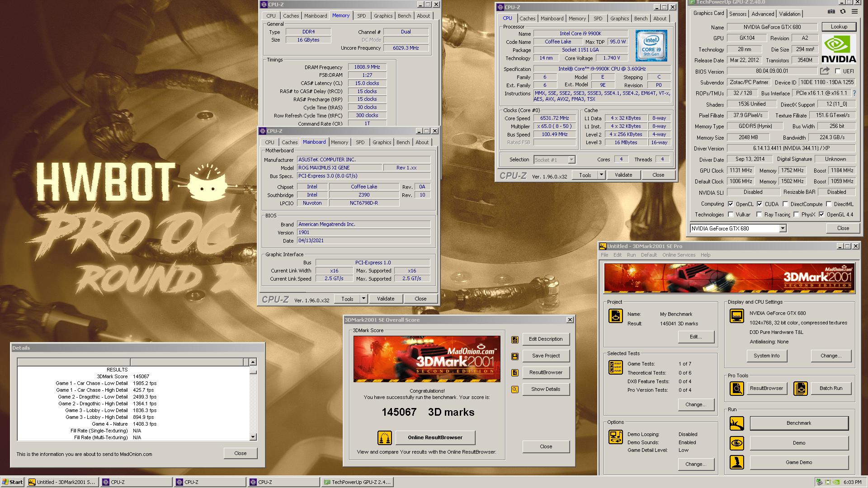Click the Batch Run icon in Pro Tools
This screenshot has height=488, width=868.
tap(800, 388)
